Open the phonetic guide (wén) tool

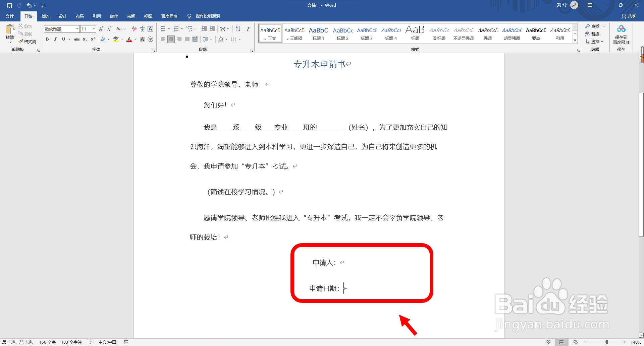click(142, 29)
